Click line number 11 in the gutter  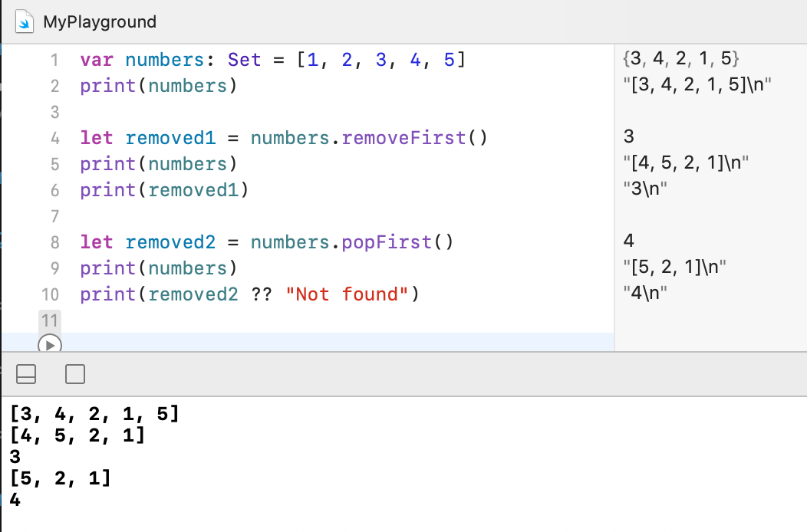pyautogui.click(x=49, y=320)
